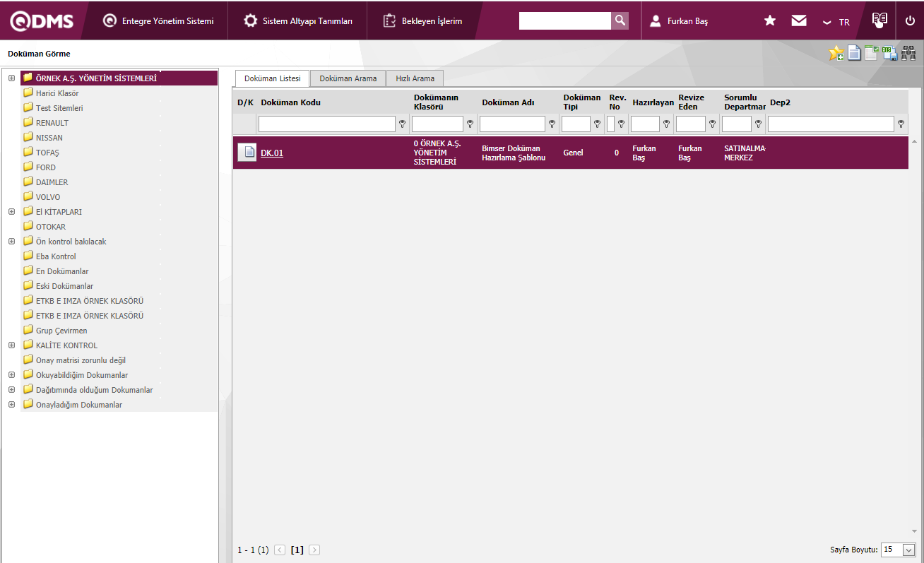
Task: Select Onay matrisi zorunlu değil folder
Action: point(81,360)
